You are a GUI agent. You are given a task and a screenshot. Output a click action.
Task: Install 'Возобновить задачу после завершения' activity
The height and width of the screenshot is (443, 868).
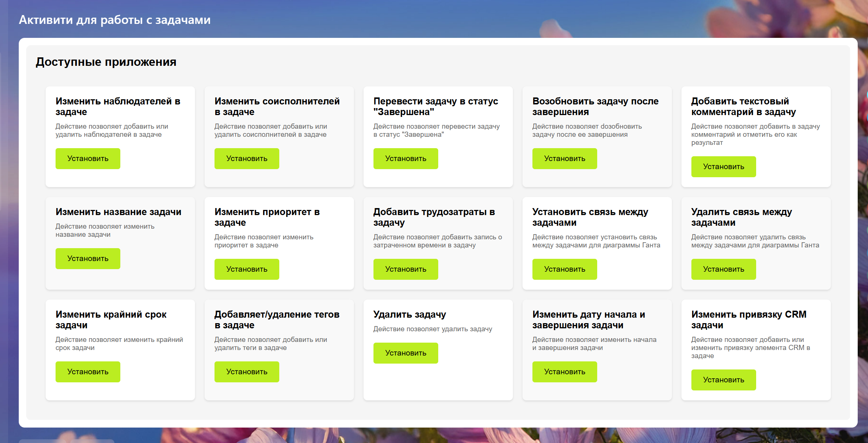pyautogui.click(x=564, y=158)
